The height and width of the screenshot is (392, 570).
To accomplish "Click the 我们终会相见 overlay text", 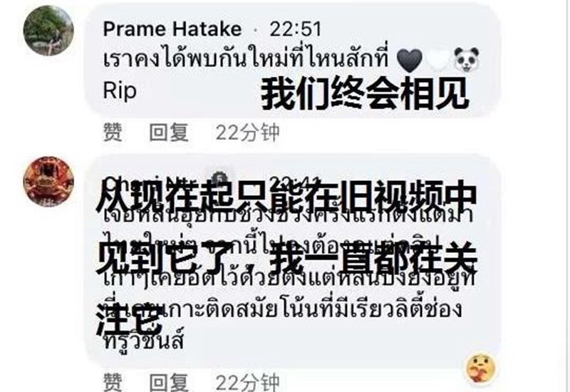I will pos(365,93).
